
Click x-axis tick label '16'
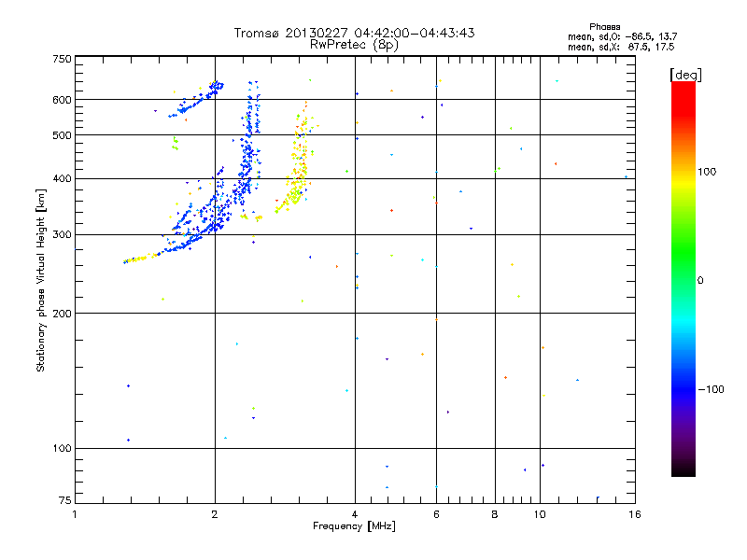coord(635,514)
